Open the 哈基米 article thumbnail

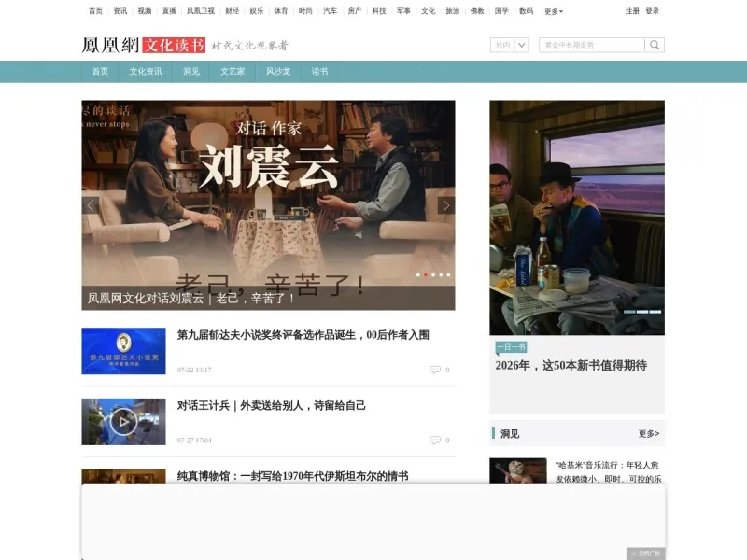point(518,471)
